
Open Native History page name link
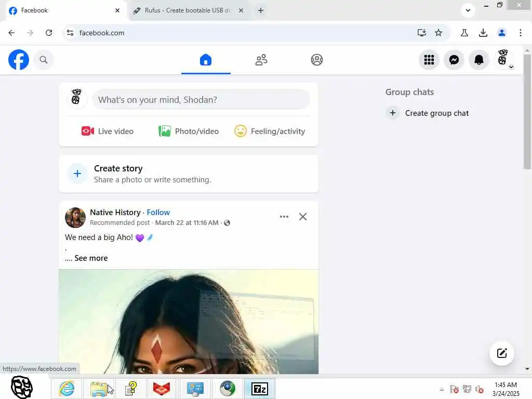pyautogui.click(x=115, y=212)
